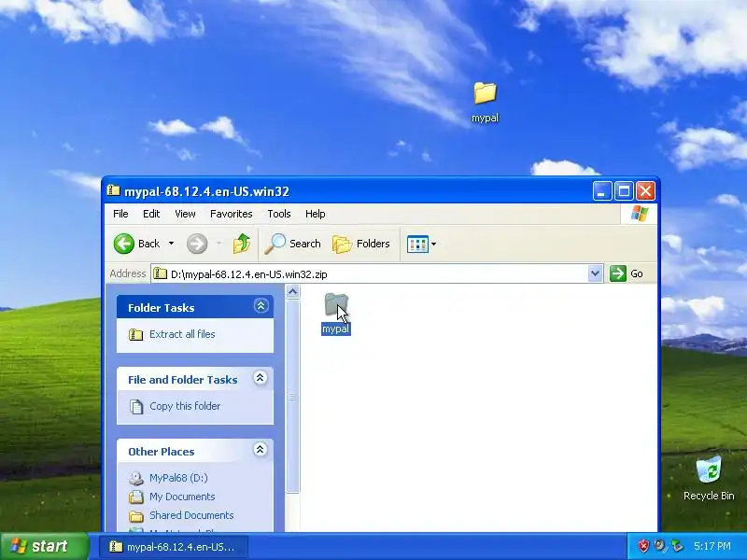Click the Shared Documents folder icon
Image resolution: width=747 pixels, height=560 pixels.
[x=135, y=516]
